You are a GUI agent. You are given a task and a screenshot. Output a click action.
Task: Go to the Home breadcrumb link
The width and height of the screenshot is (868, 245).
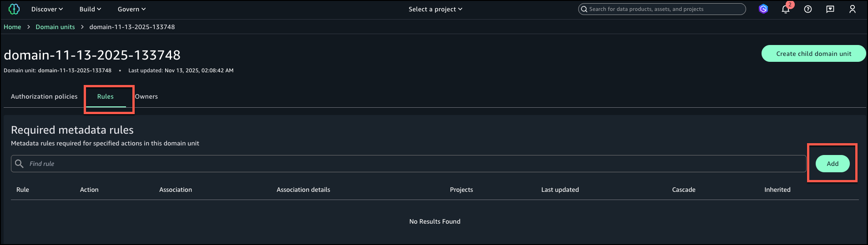(x=12, y=27)
